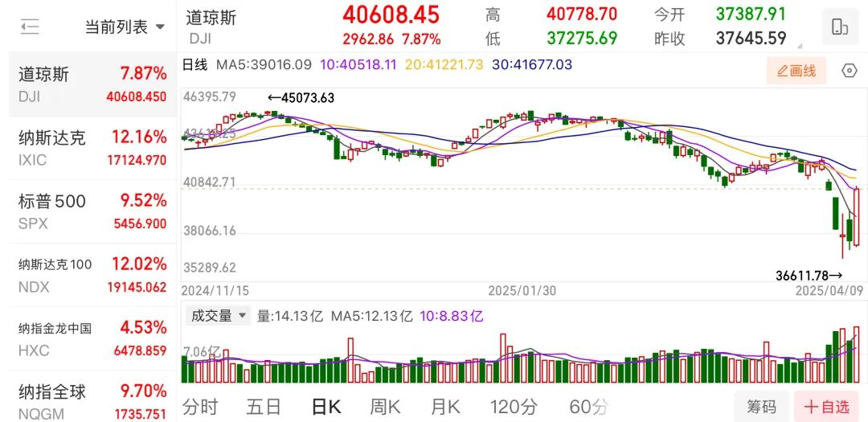Screen dimensions: 868x422
Task: Click the 40842.71 price axis label
Action: tap(209, 182)
